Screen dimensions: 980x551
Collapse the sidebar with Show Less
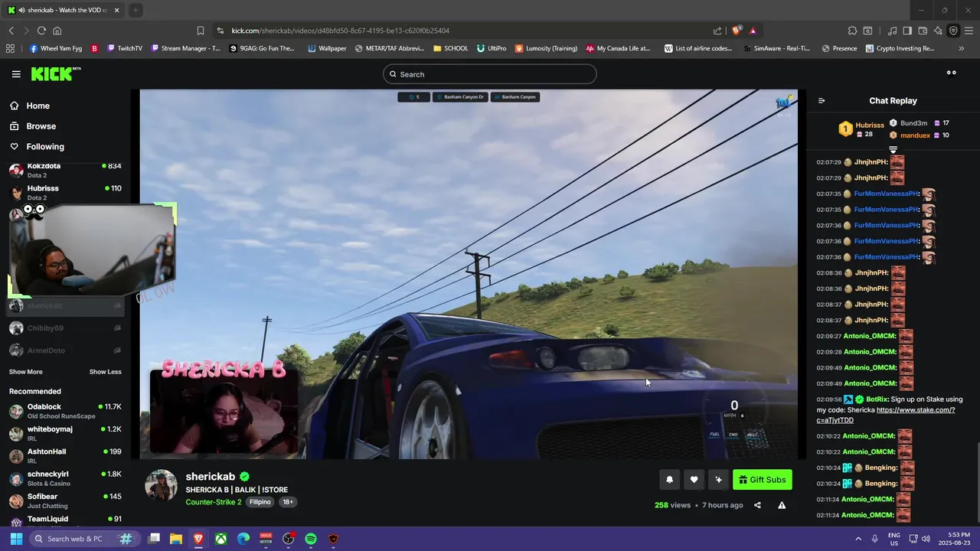pyautogui.click(x=105, y=372)
